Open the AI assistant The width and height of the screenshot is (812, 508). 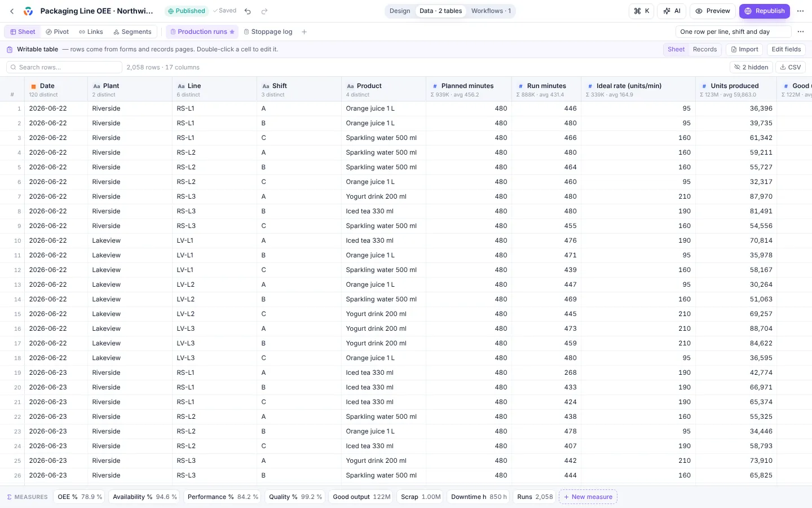[x=672, y=11]
